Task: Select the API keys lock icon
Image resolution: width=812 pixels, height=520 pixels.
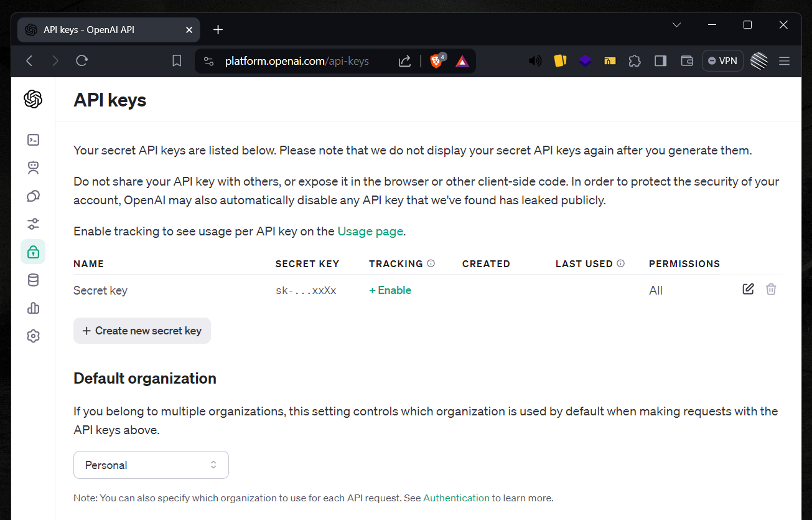Action: (x=33, y=252)
